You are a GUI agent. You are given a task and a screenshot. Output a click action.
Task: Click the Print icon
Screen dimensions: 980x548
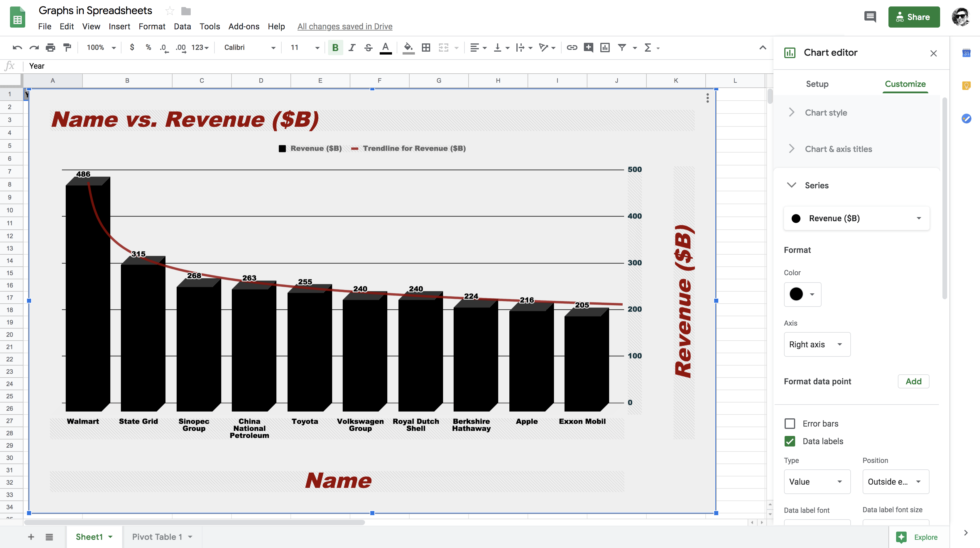tap(50, 48)
